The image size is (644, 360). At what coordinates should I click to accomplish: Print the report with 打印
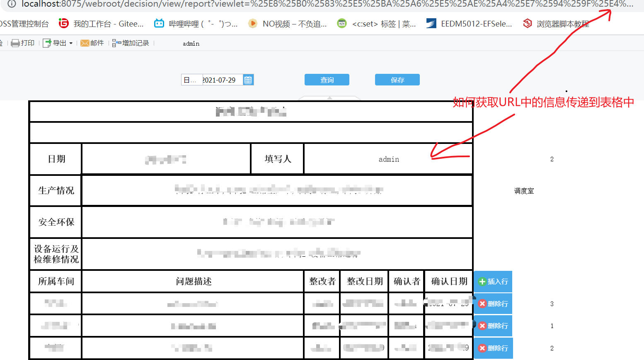click(x=23, y=43)
